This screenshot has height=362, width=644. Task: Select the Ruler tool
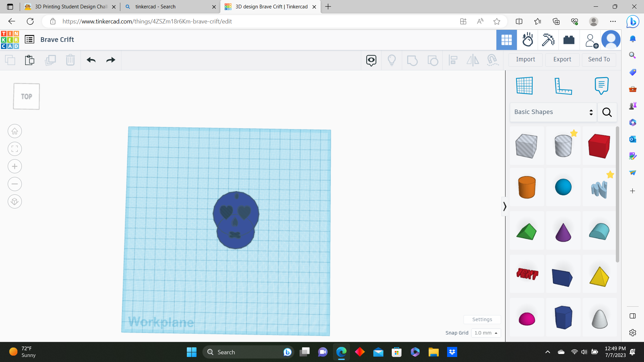(563, 86)
